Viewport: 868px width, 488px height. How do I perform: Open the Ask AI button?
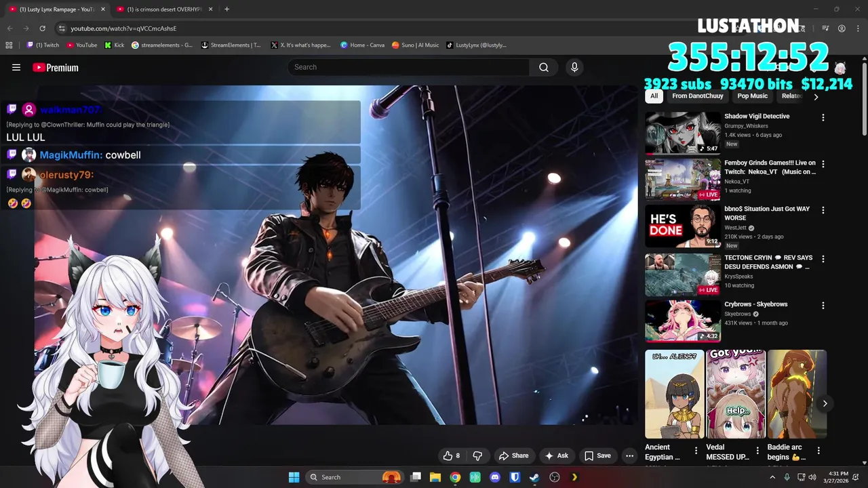[557, 455]
